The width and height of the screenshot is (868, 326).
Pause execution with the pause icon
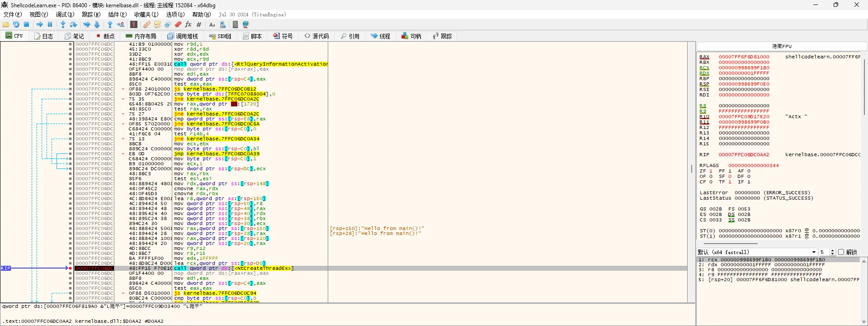click(50, 24)
